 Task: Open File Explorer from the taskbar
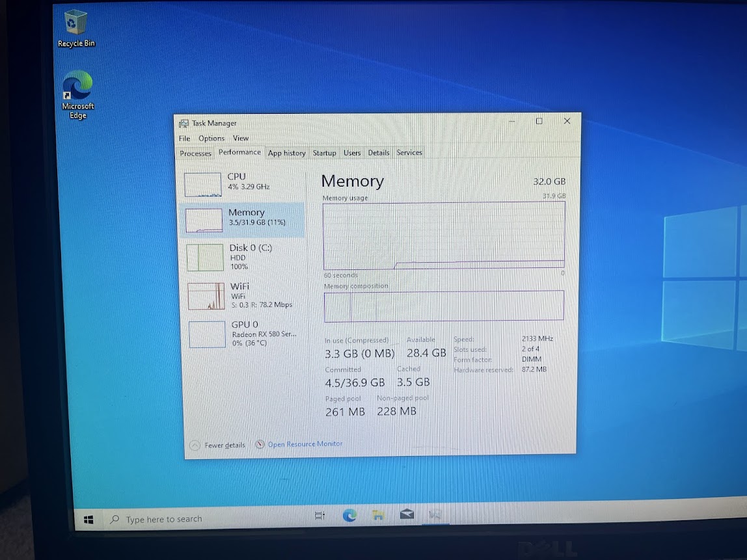[377, 516]
